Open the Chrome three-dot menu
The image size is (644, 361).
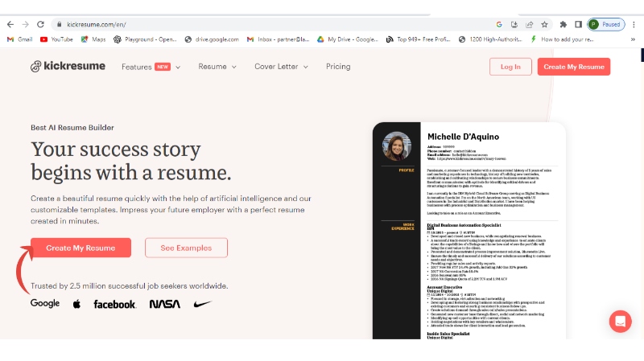pos(634,25)
